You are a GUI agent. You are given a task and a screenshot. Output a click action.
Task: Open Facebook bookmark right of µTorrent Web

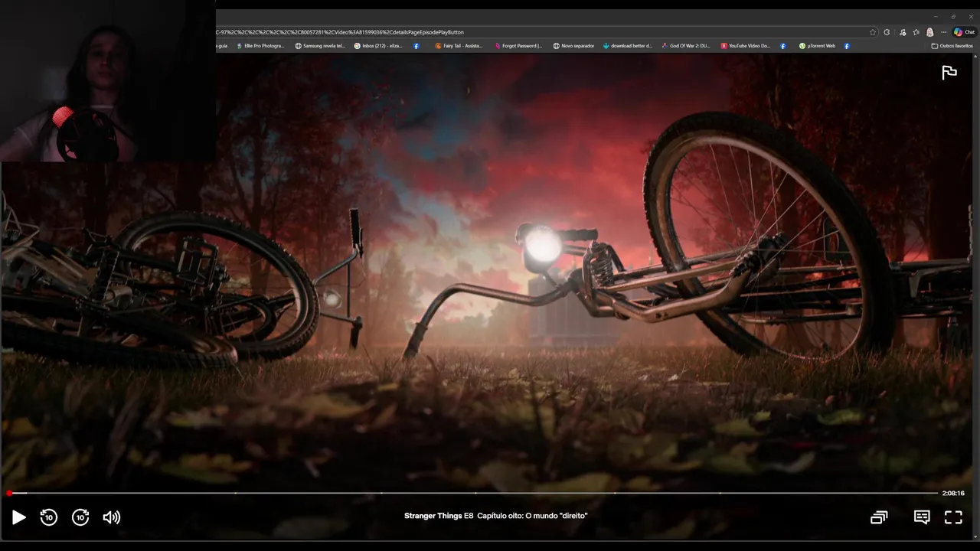pyautogui.click(x=846, y=46)
